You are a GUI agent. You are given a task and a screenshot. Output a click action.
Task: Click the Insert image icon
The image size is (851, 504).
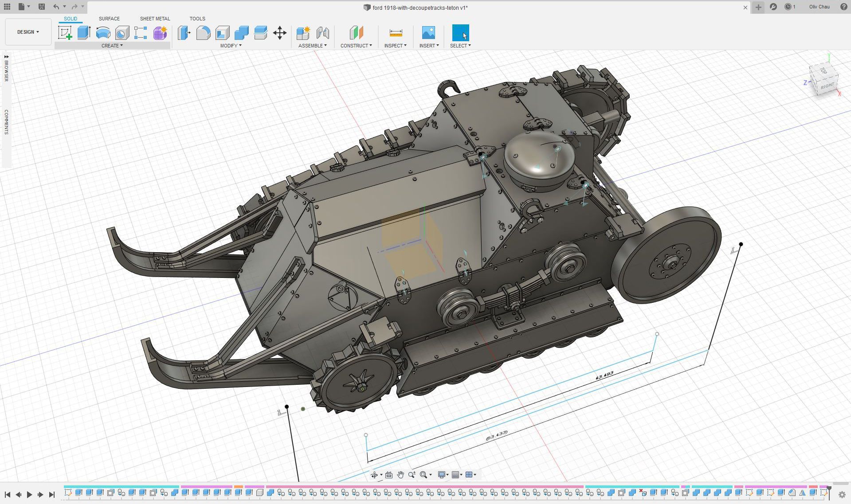[x=428, y=33]
